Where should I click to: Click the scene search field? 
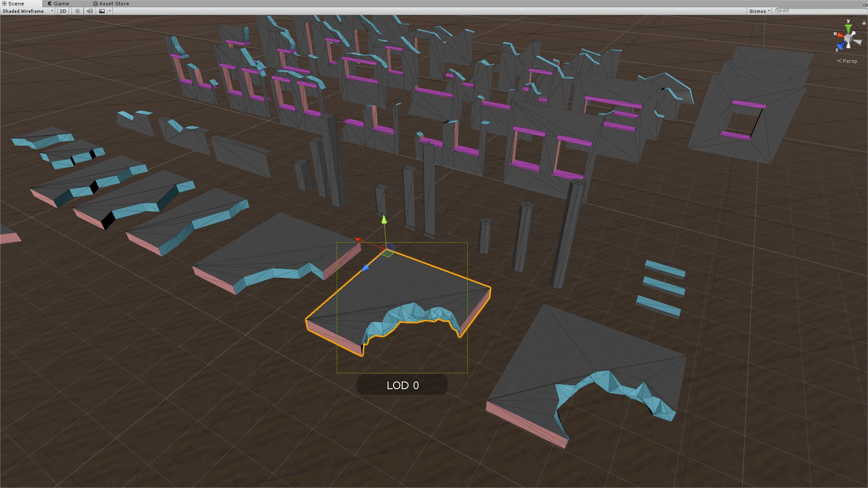point(819,11)
